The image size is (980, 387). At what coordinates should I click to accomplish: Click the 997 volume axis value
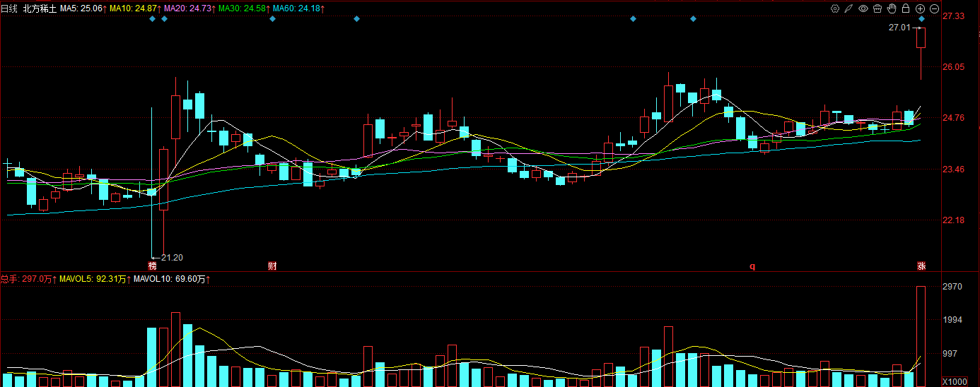pyautogui.click(x=950, y=354)
